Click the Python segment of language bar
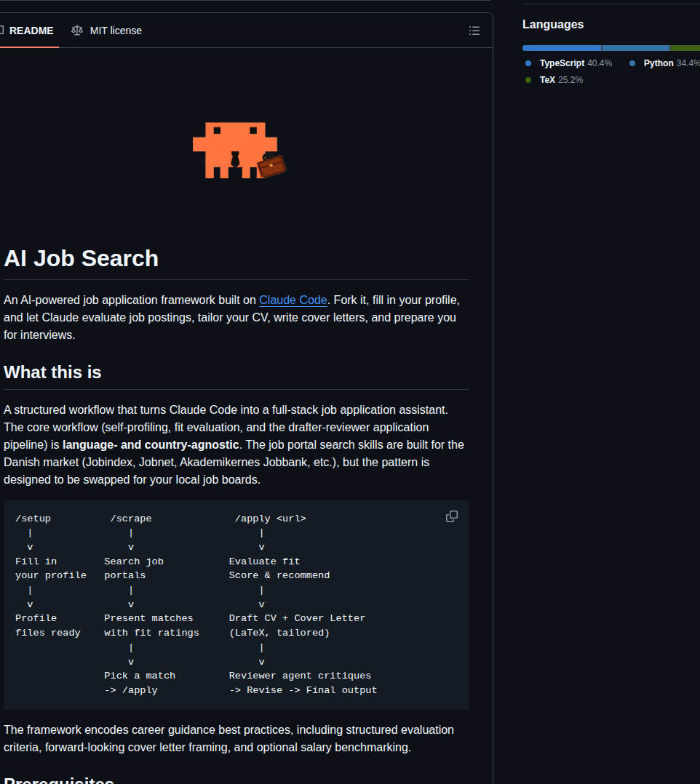 (636, 48)
